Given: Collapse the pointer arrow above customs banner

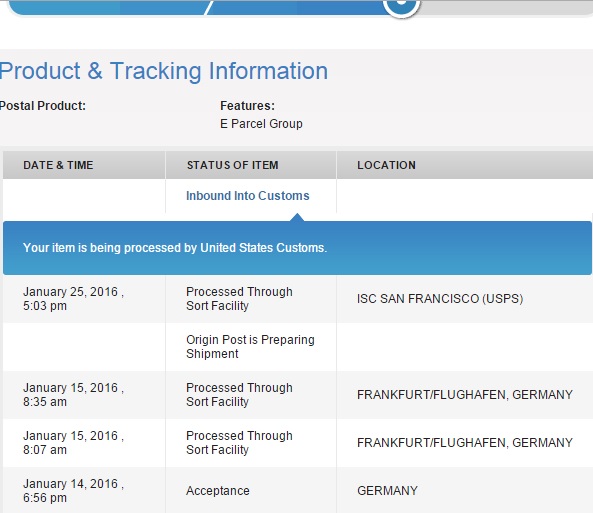Looking at the screenshot, I should (x=297, y=217).
